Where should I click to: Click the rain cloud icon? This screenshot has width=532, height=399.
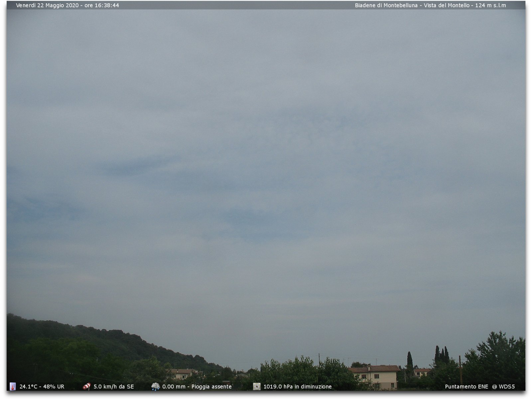coord(155,386)
